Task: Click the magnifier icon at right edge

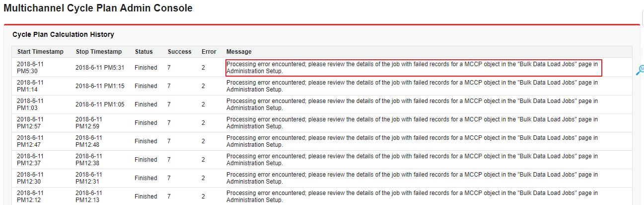Action: click(640, 70)
